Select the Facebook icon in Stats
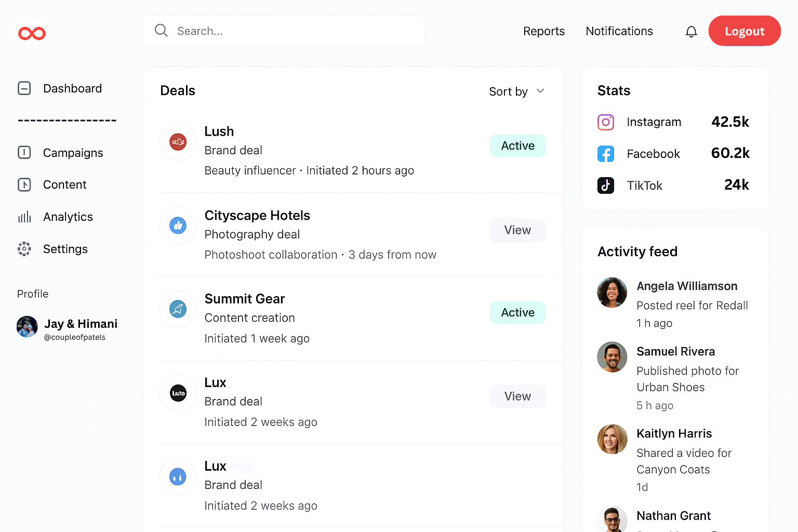 (606, 154)
